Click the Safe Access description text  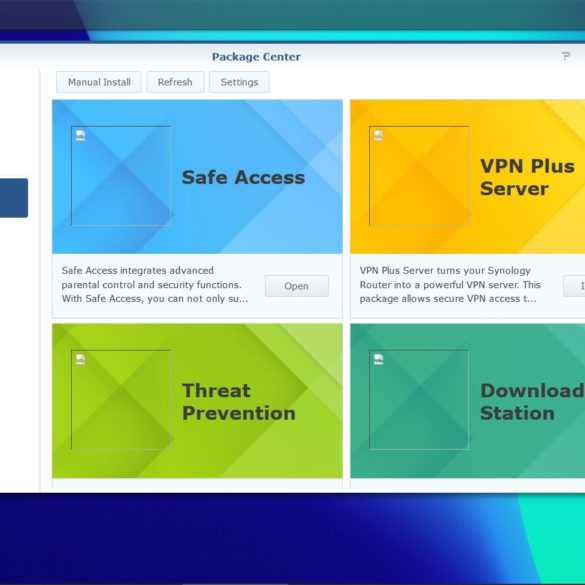[x=154, y=285]
